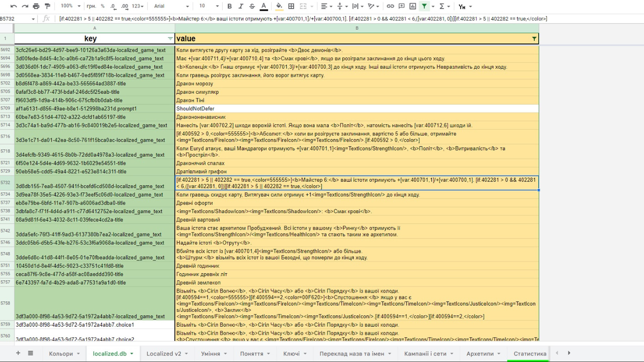Click the Paint format roller icon
Image resolution: width=644 pixels, height=362 pixels.
click(x=48, y=6)
